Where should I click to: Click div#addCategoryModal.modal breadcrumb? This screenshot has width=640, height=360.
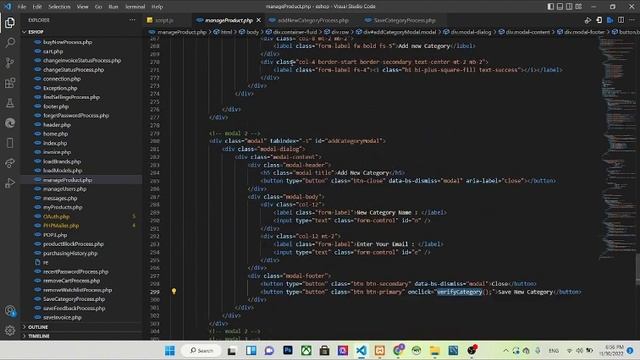coord(399,32)
